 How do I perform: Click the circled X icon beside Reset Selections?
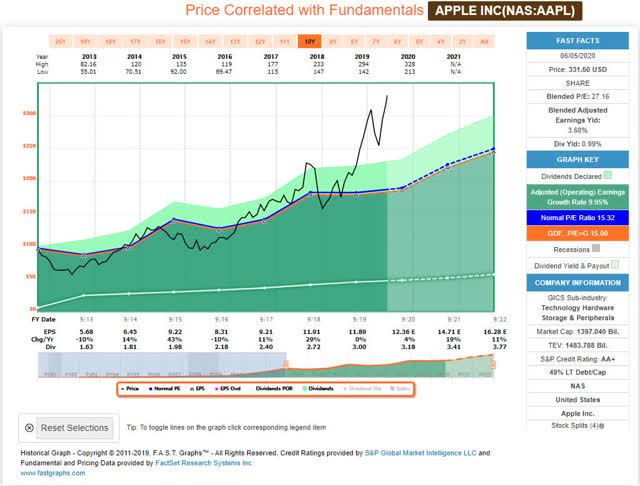tap(29, 428)
